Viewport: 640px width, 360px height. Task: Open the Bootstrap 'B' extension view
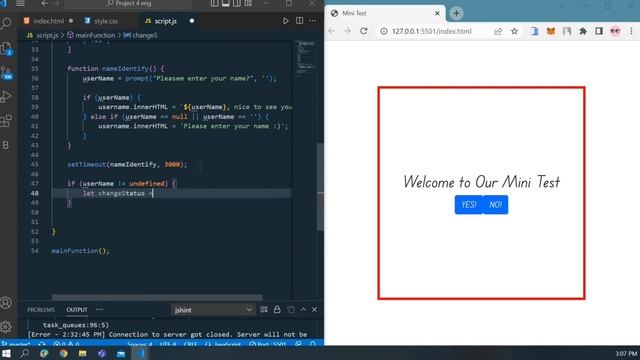click(6, 145)
